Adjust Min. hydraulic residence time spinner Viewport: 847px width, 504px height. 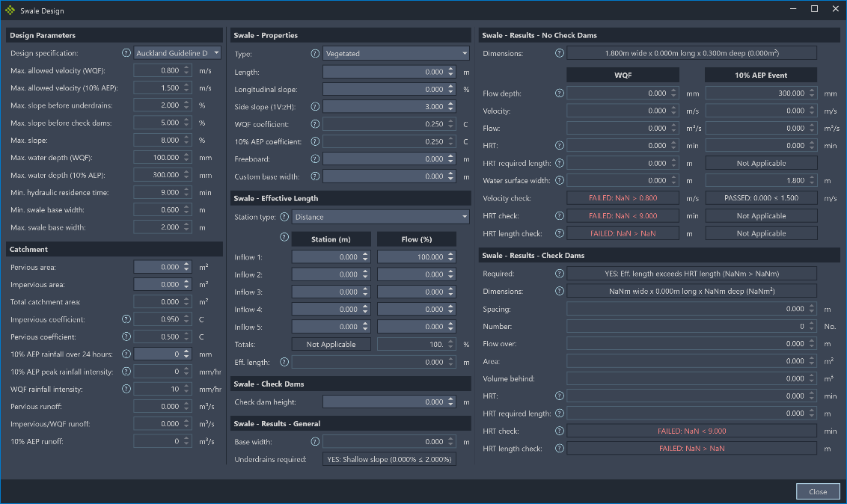pos(186,192)
